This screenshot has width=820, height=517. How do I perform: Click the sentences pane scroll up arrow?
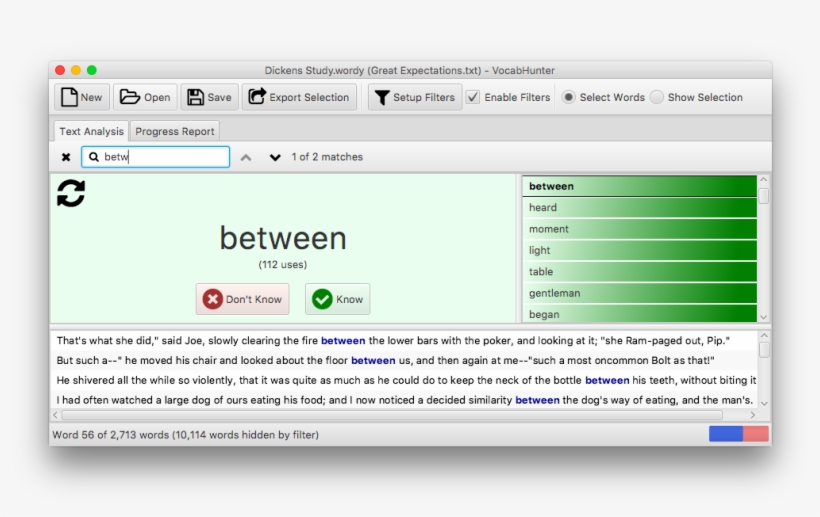pyautogui.click(x=764, y=335)
